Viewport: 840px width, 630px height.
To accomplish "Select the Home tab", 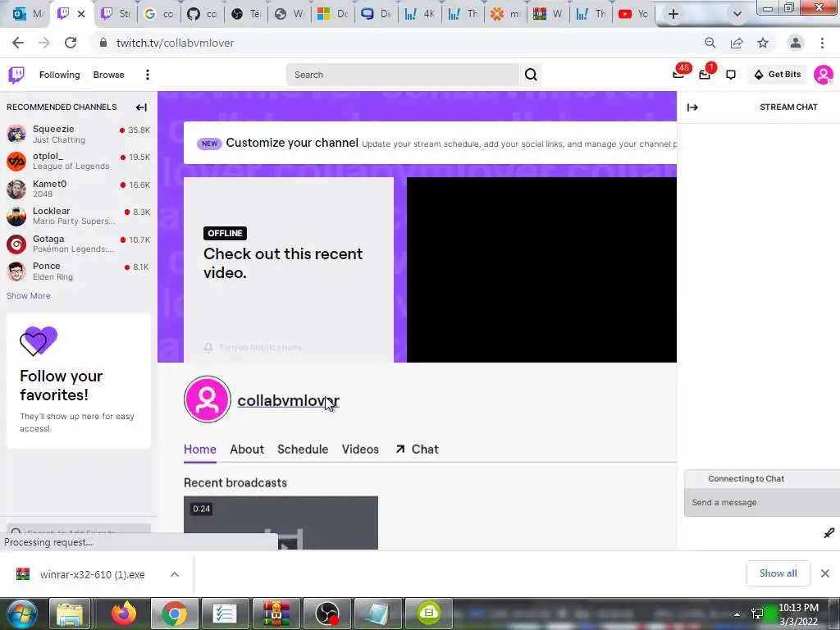I will tap(200, 450).
